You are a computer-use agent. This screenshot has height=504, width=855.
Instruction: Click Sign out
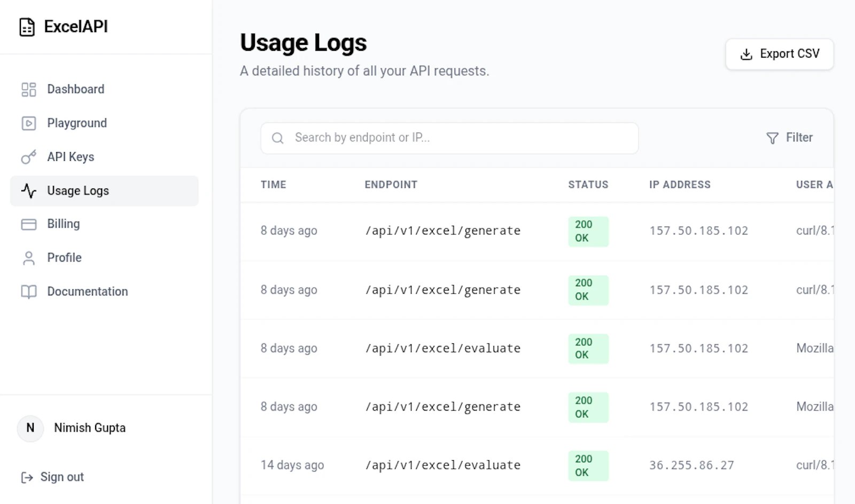pos(52,477)
